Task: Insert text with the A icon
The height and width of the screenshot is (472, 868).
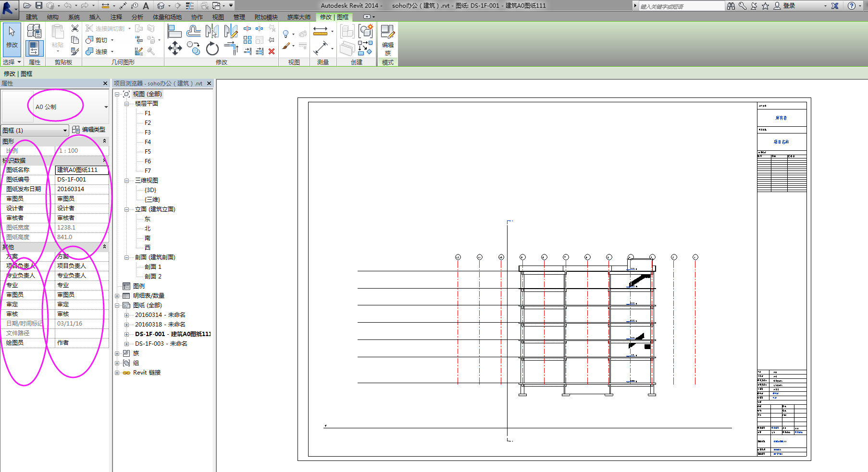Action: (x=146, y=5)
